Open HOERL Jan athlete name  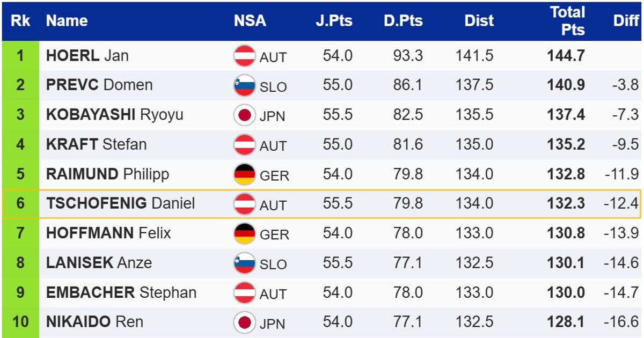[87, 56]
